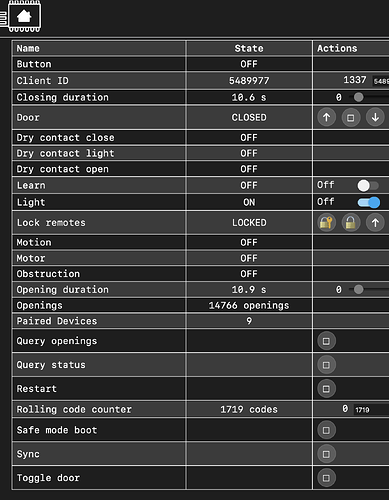Click up arrow in Lock remotes row

click(x=375, y=222)
